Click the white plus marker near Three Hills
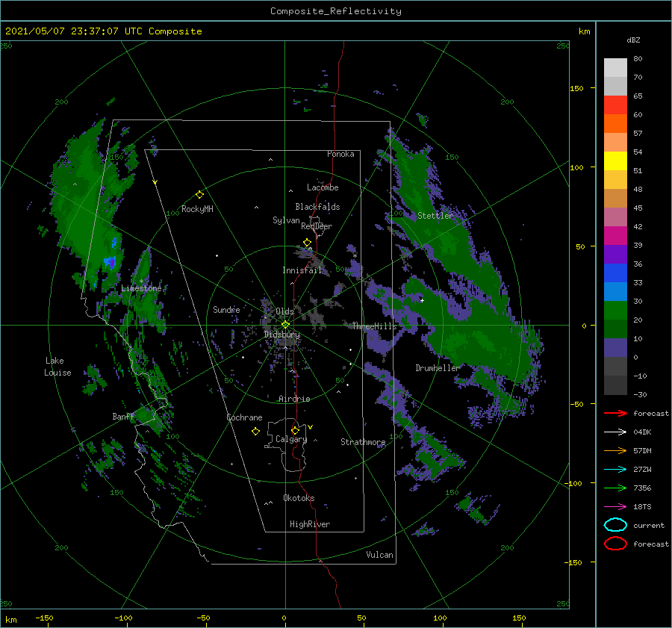This screenshot has width=672, height=628. tap(422, 300)
